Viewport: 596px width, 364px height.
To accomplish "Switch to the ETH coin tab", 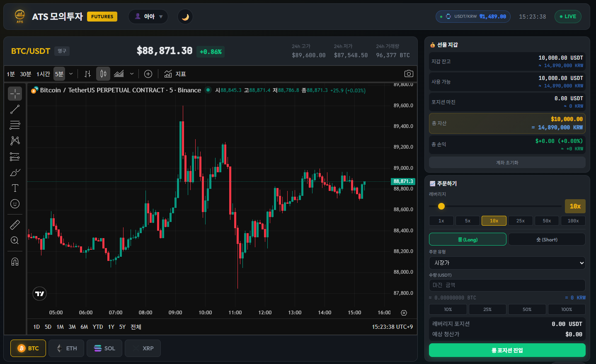I will [66, 348].
